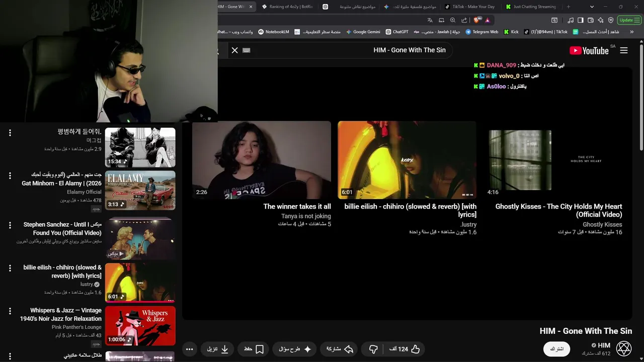Switch to 'TikTok - Make Your Day' tab

(x=470, y=7)
